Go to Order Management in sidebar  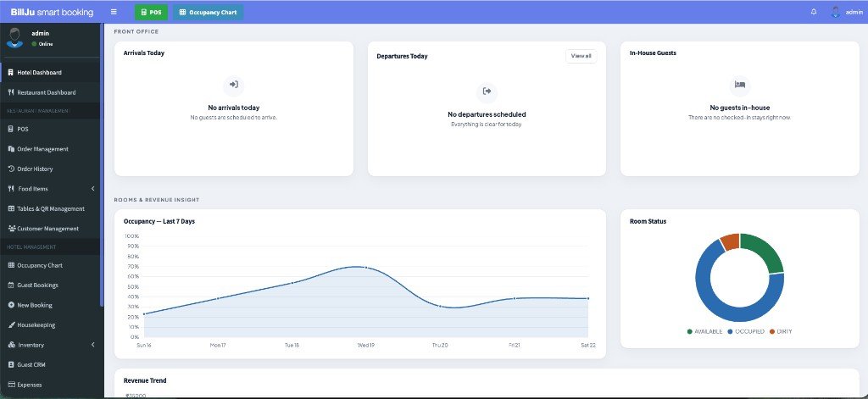[50, 149]
